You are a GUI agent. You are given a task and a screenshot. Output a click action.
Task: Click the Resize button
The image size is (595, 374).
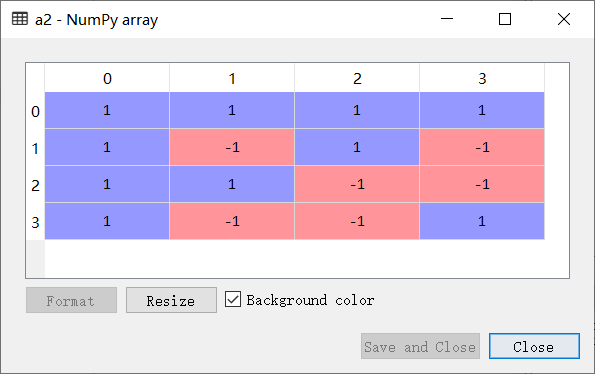171,300
